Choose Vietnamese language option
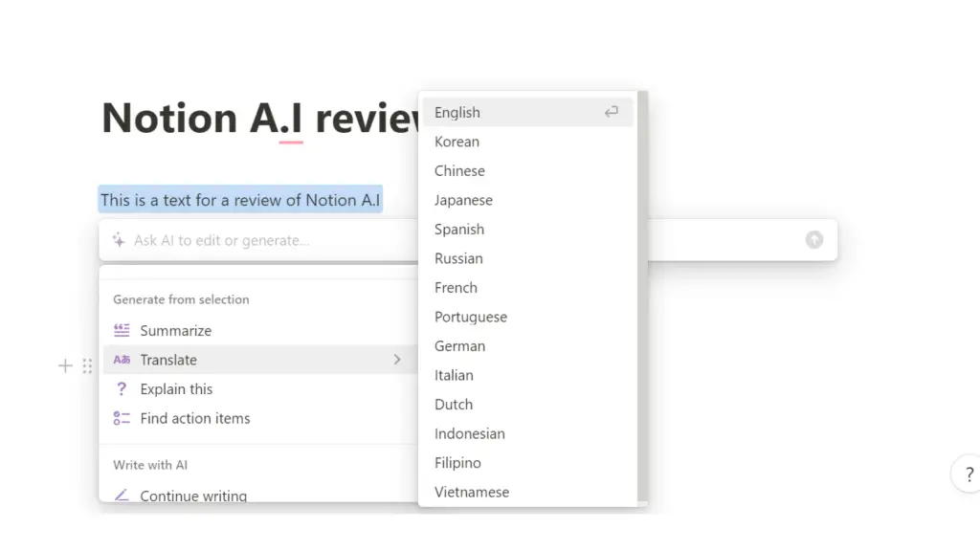 pyautogui.click(x=527, y=492)
